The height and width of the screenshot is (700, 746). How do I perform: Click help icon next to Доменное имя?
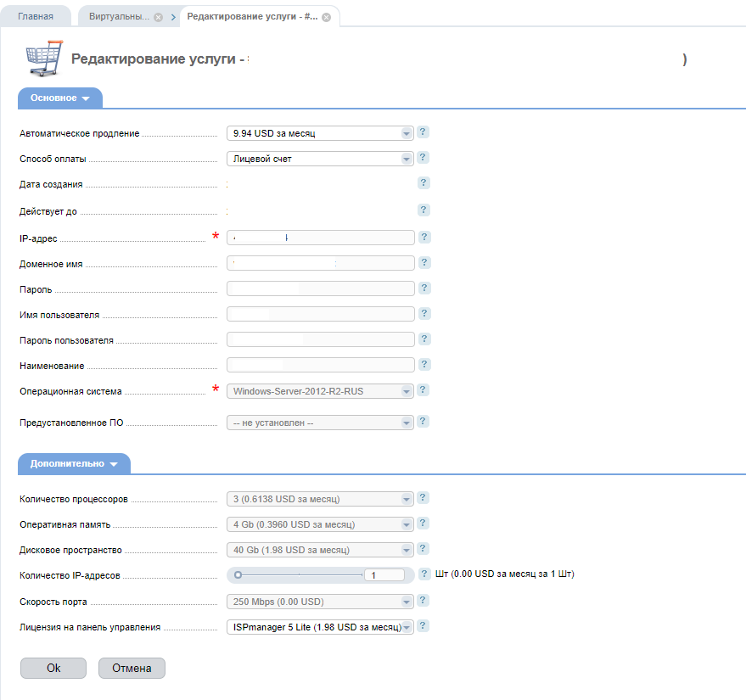pos(424,263)
